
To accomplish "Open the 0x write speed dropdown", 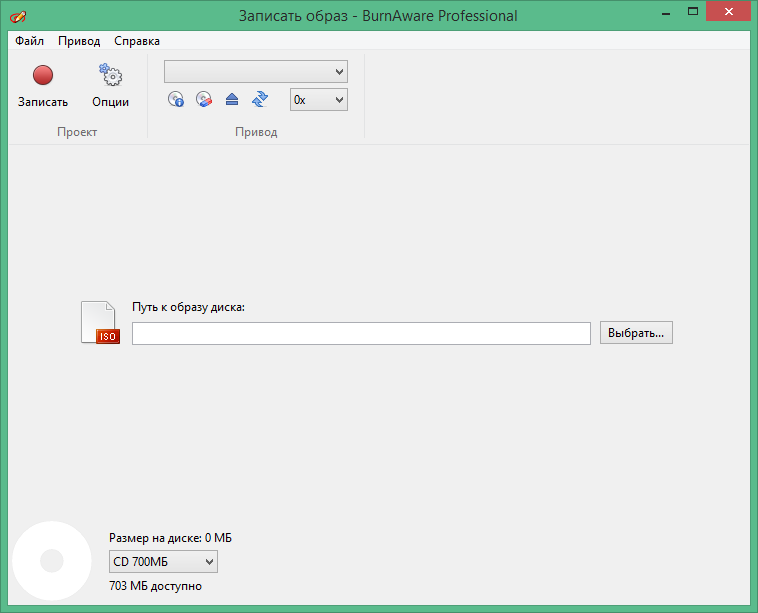I will pyautogui.click(x=319, y=99).
